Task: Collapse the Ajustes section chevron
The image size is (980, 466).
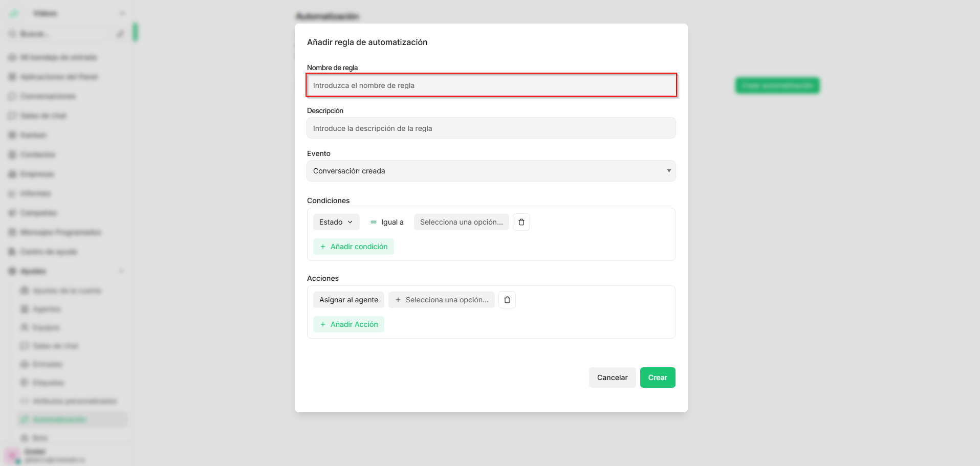Action: coord(121,271)
